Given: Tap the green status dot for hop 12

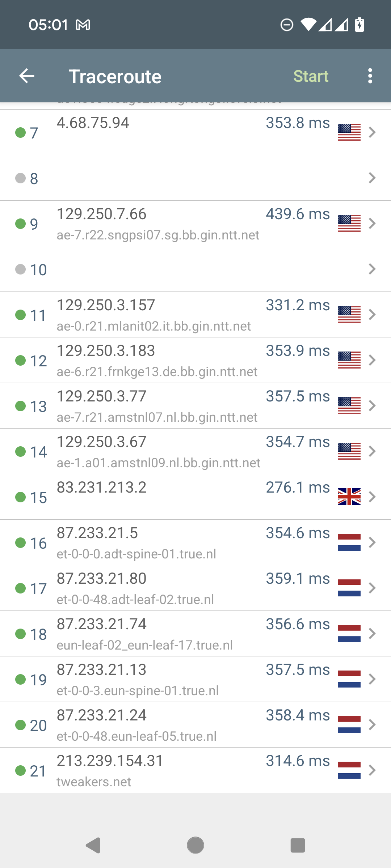Looking at the screenshot, I should pyautogui.click(x=21, y=360).
